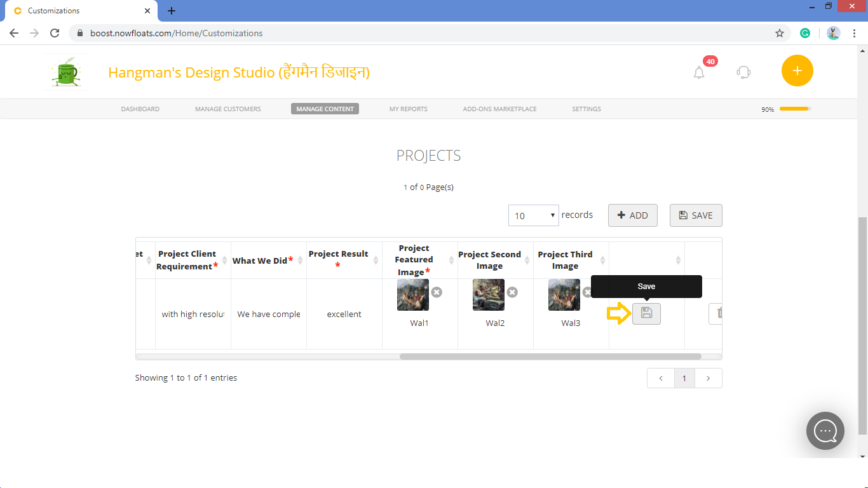The width and height of the screenshot is (868, 488).
Task: Go to the Dashboard menu
Action: click(x=140, y=109)
